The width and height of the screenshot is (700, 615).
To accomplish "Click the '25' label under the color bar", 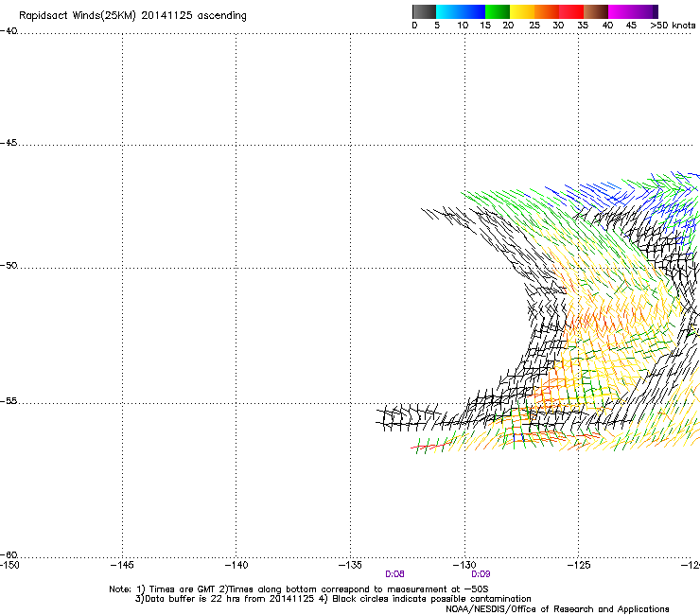I will (534, 26).
